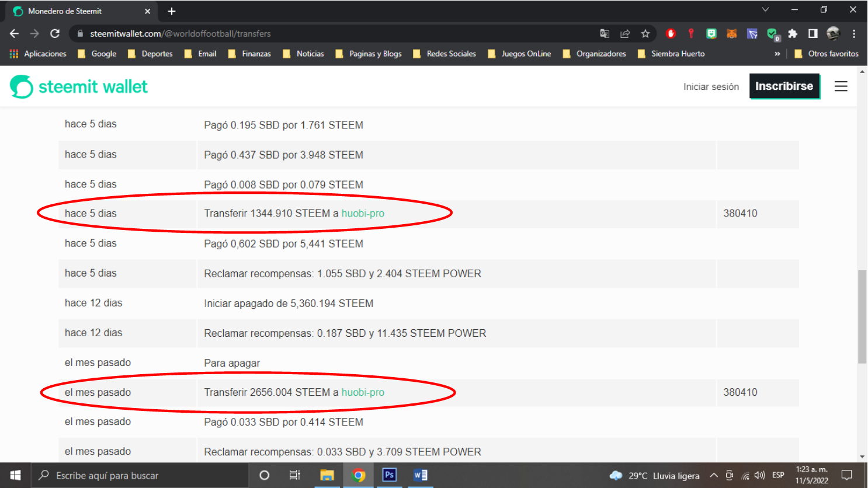Open the Paginas y Blogs bookmark folder
The image size is (868, 488).
tap(369, 54)
